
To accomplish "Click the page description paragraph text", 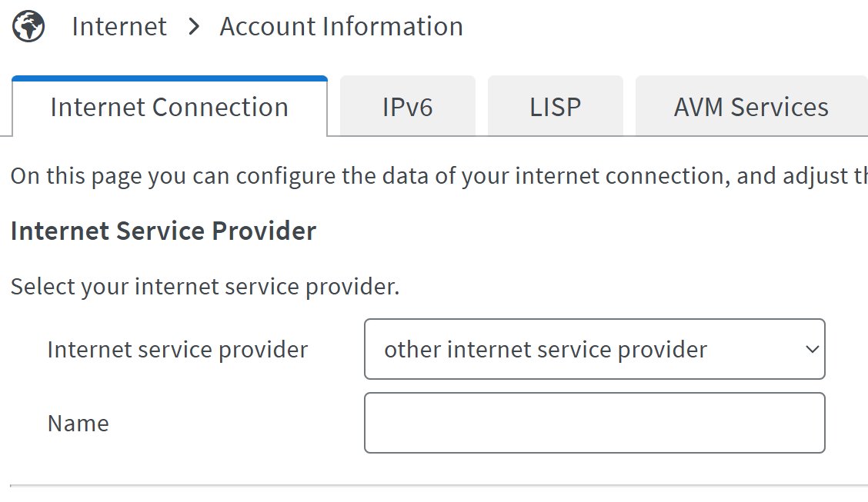I will (439, 176).
